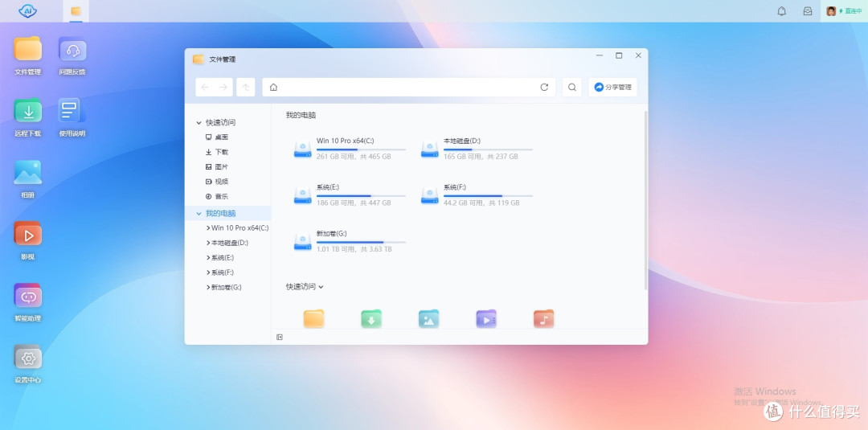Open the 系统(F:) drive tile
The width and height of the screenshot is (868, 430).
coord(477,195)
